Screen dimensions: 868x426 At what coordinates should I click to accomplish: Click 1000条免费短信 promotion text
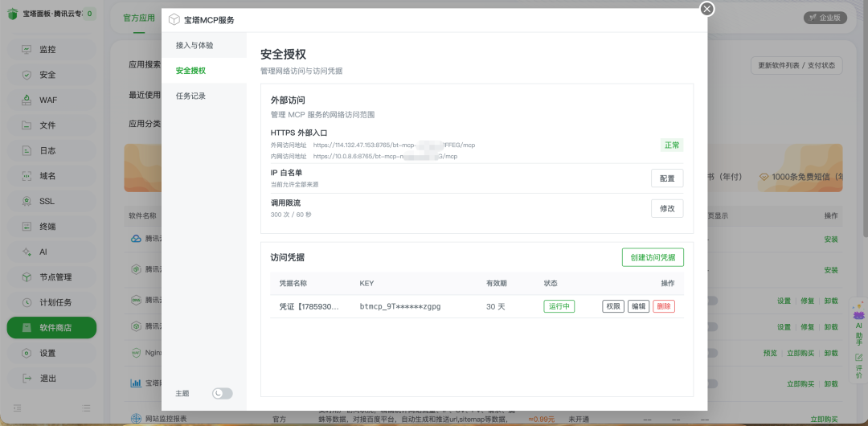807,177
